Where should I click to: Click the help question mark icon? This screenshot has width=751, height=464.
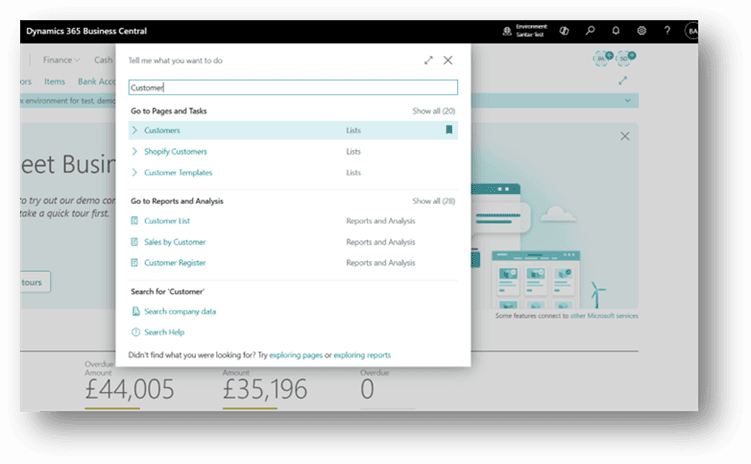667,31
